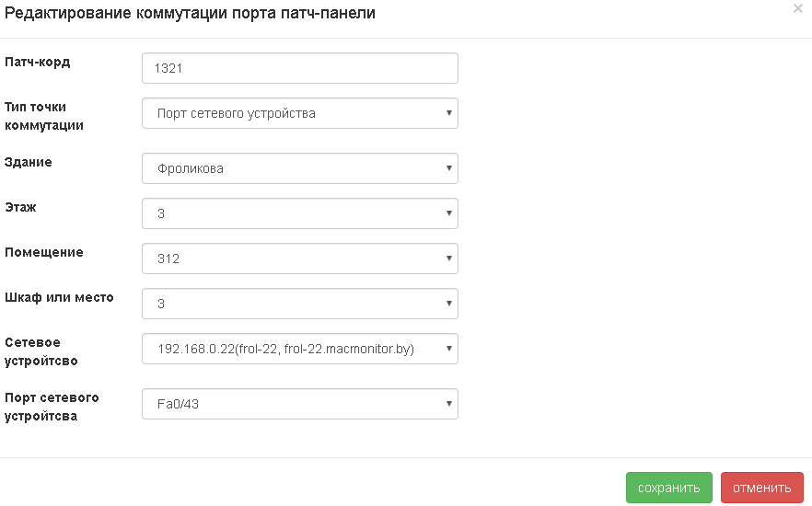Expand the Здание dropdown showing Фроликова
This screenshot has height=506, width=812.
[x=300, y=168]
